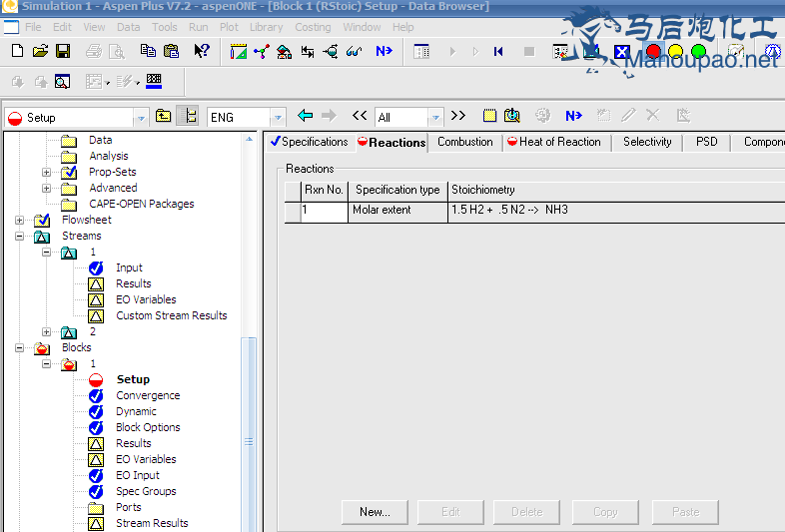Expand stream 2 node
785x532 pixels.
pyautogui.click(x=46, y=331)
